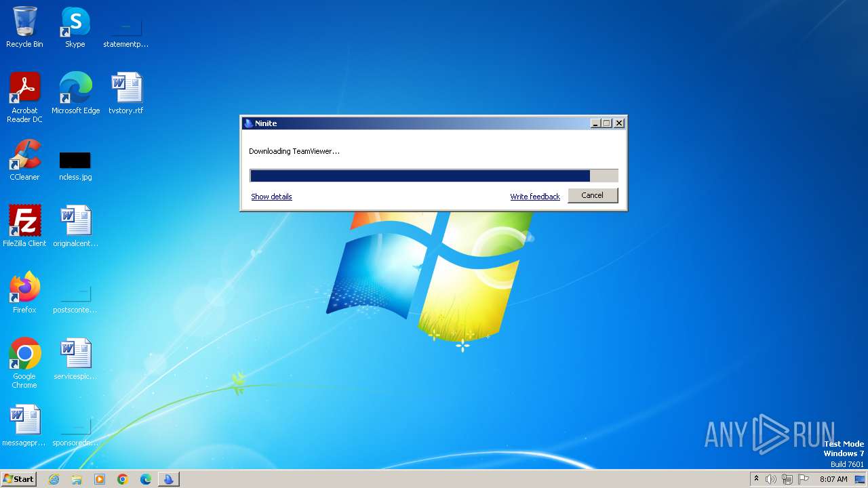Click the Ninite download progress bar
Screen dimensions: 868x488
coord(434,176)
